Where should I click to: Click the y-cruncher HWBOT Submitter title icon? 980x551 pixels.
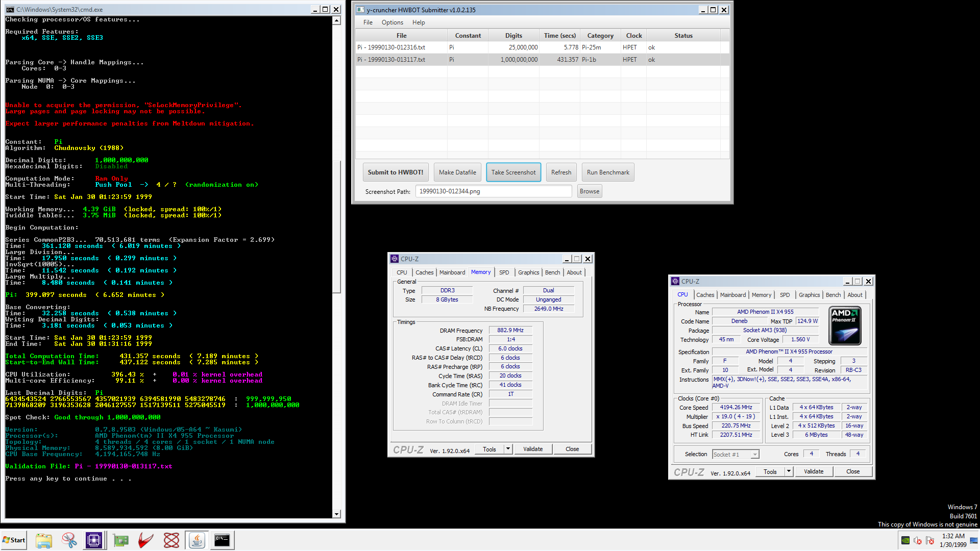click(x=360, y=10)
